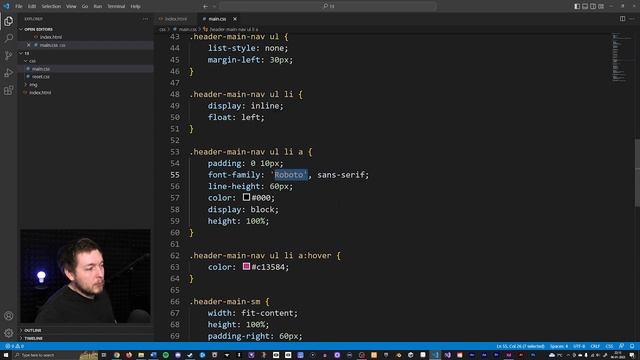
Task: Click the '.header-main-sm {' selector line
Action: coord(229,301)
